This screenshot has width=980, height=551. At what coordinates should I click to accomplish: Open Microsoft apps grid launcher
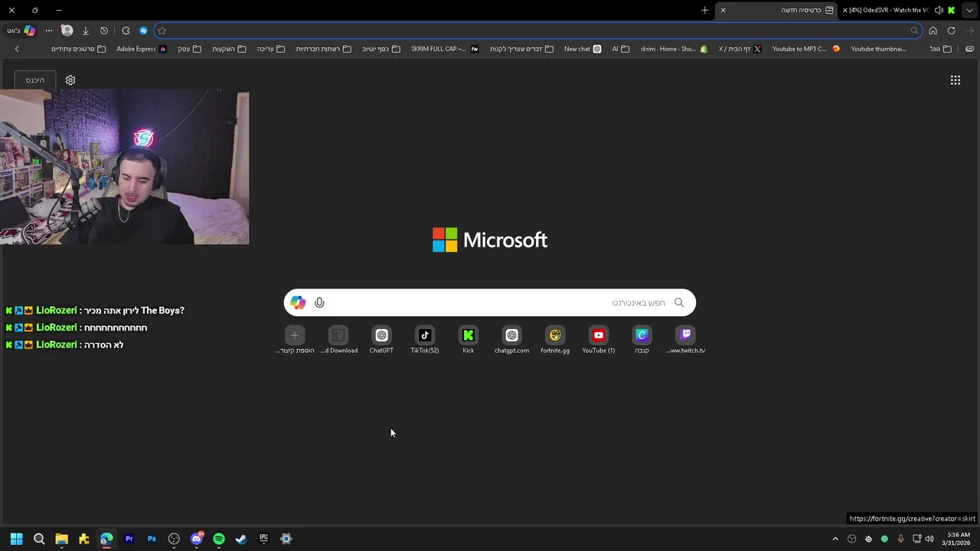coord(955,80)
